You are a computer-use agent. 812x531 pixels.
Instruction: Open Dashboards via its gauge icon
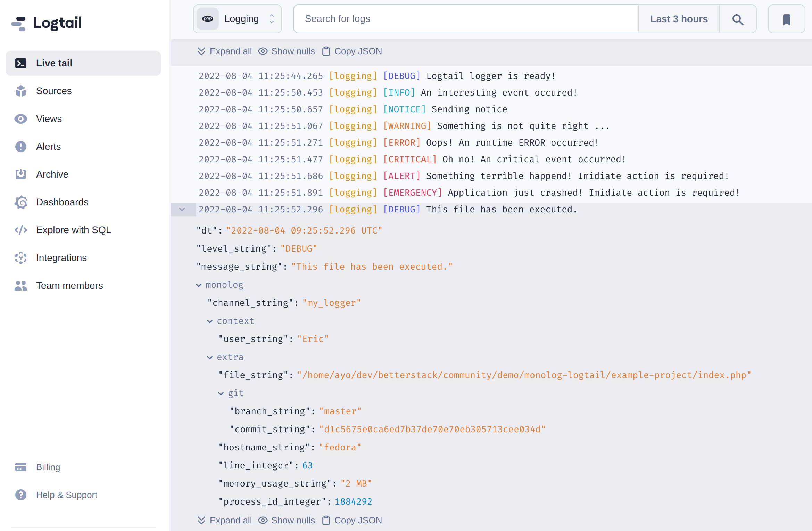coord(21,202)
